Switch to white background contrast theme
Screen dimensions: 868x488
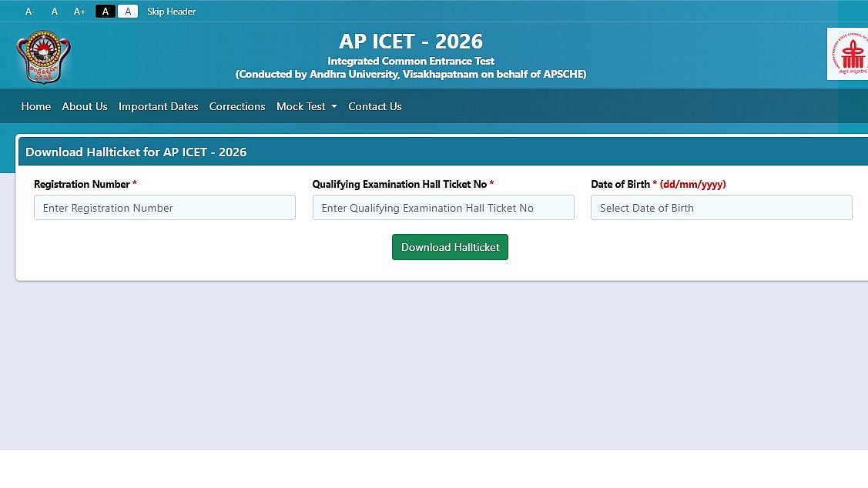(128, 12)
